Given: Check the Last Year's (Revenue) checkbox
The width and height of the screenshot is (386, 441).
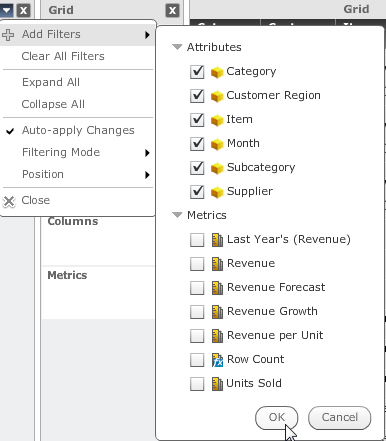Looking at the screenshot, I should tap(197, 240).
